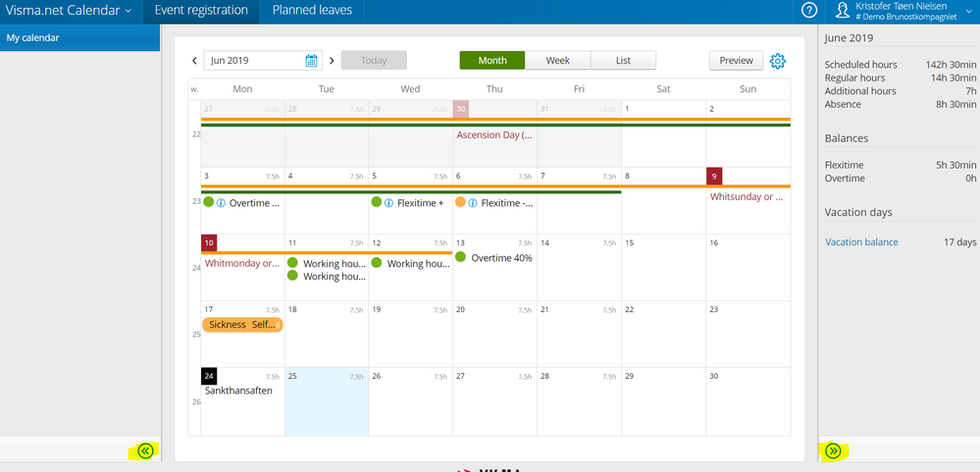Screen dimensions: 980x472
Task: Go to previous month arrow
Action: point(194,61)
